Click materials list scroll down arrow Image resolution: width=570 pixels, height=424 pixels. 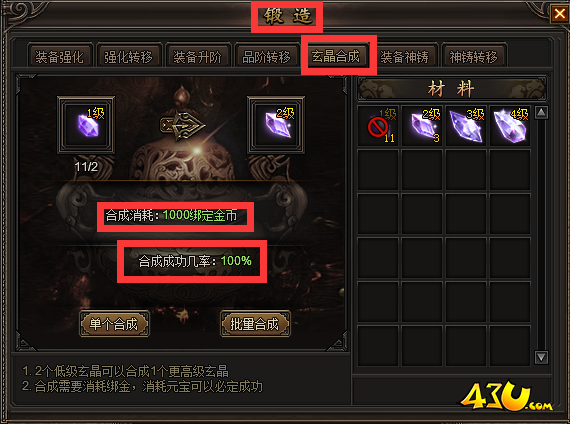[x=541, y=357]
